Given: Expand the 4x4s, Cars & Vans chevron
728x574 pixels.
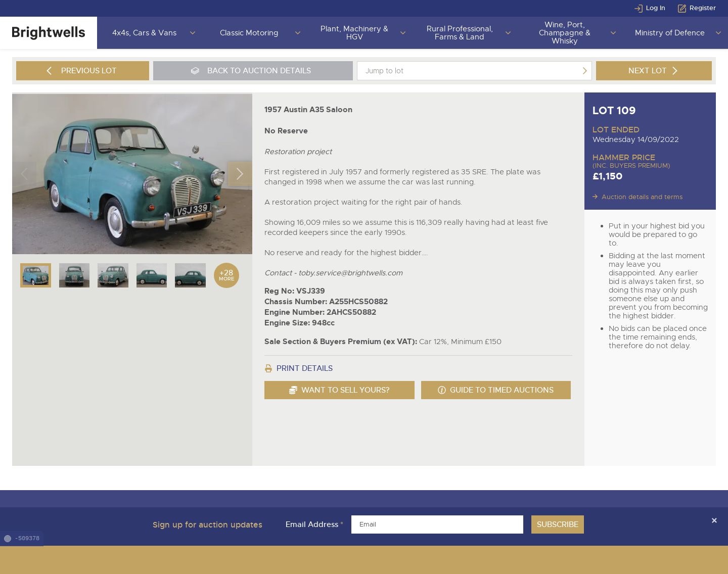Looking at the screenshot, I should coord(192,33).
